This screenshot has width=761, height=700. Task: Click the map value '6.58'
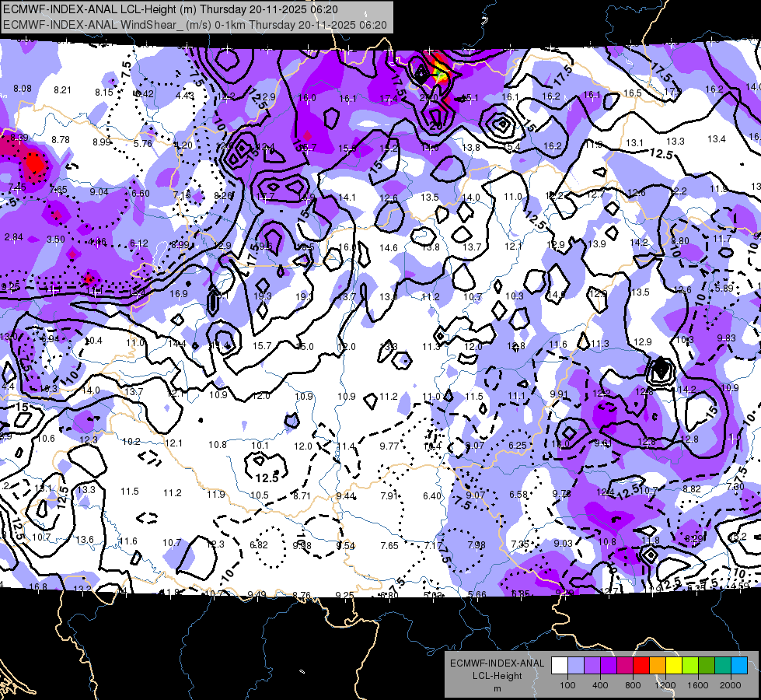pos(518,494)
